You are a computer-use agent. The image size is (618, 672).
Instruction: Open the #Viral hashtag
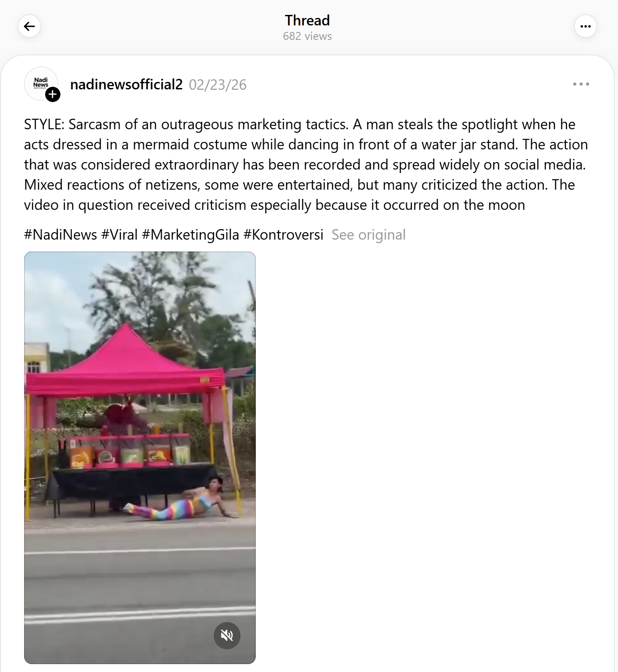120,235
